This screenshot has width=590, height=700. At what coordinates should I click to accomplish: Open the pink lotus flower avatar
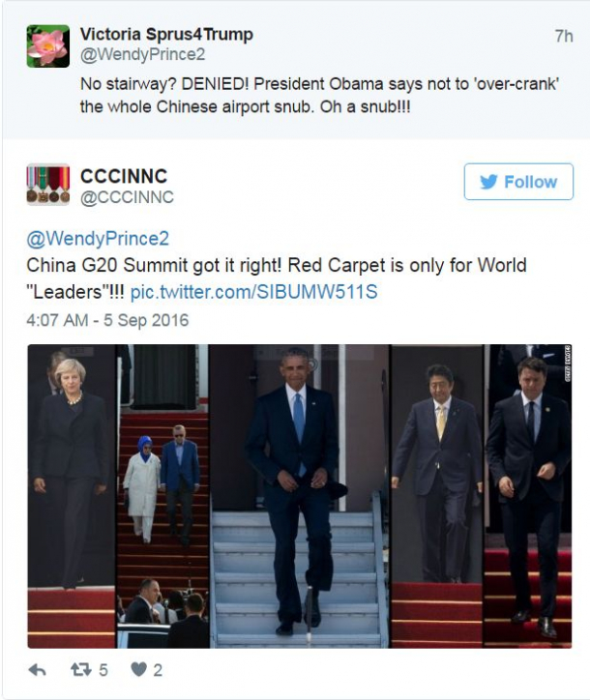coord(48,46)
